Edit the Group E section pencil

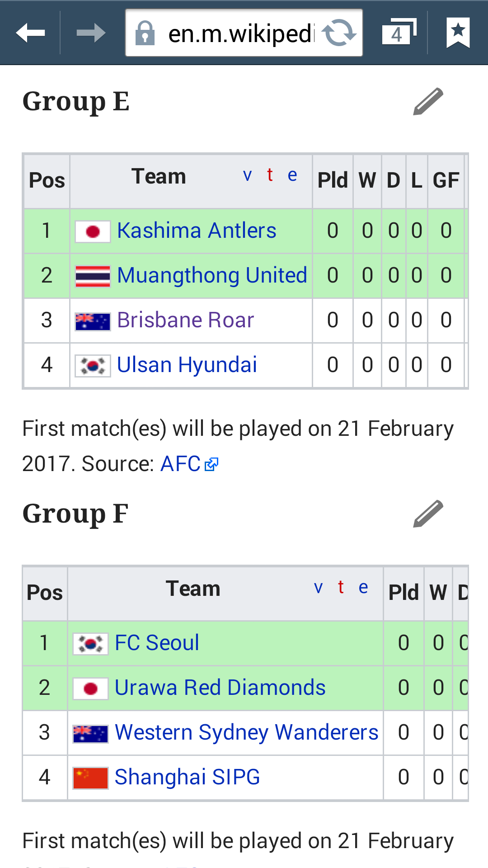pos(428,102)
